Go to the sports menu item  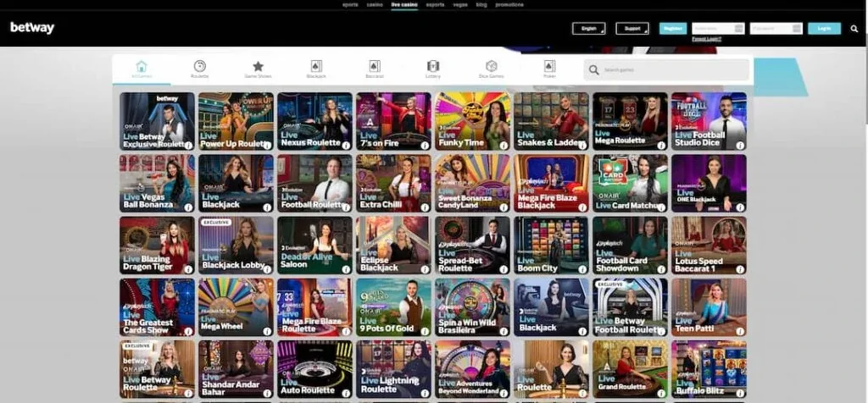(350, 4)
